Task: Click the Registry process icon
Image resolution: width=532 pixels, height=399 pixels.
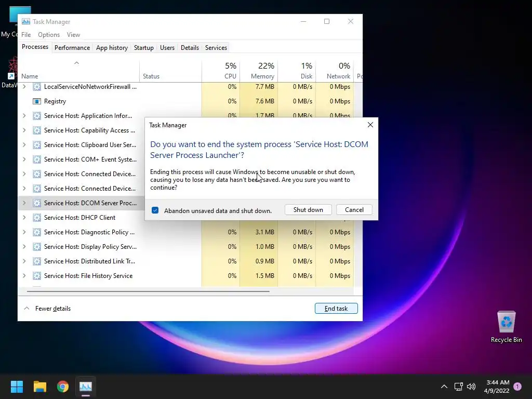Action: pyautogui.click(x=37, y=101)
